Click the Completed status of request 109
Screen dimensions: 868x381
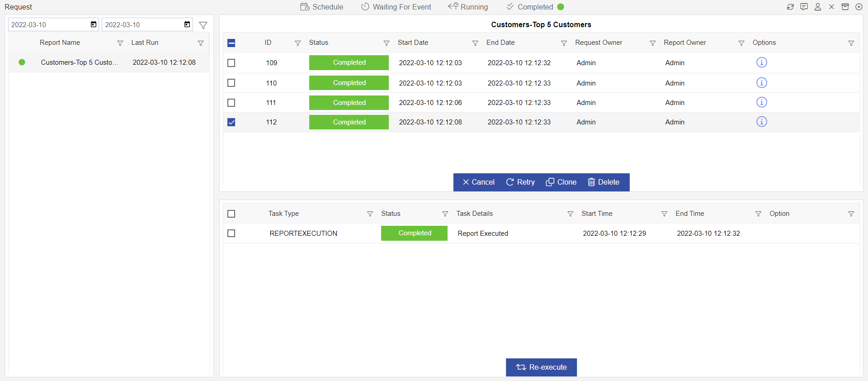tap(349, 62)
